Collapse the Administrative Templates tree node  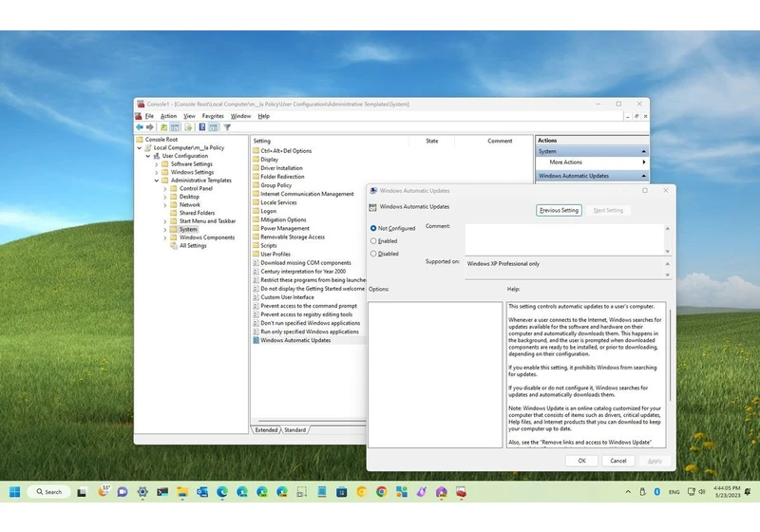tap(157, 180)
